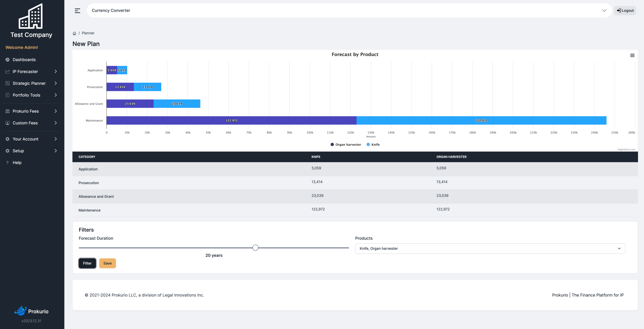
Task: Click the Save button
Action: (107, 263)
